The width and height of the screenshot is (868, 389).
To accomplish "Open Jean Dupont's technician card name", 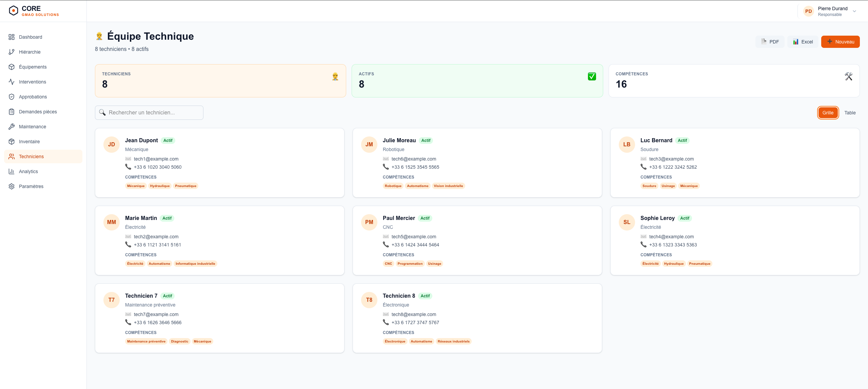I will click(141, 141).
